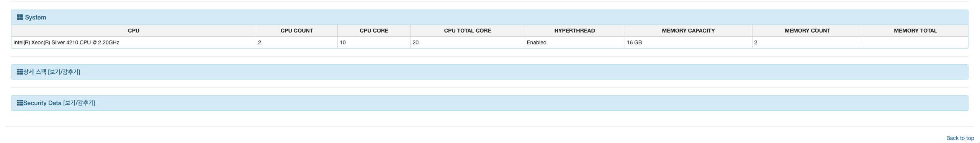Screen dimensions: 980x143
Task: Click the list icon beside Security Data
Action: 20,102
